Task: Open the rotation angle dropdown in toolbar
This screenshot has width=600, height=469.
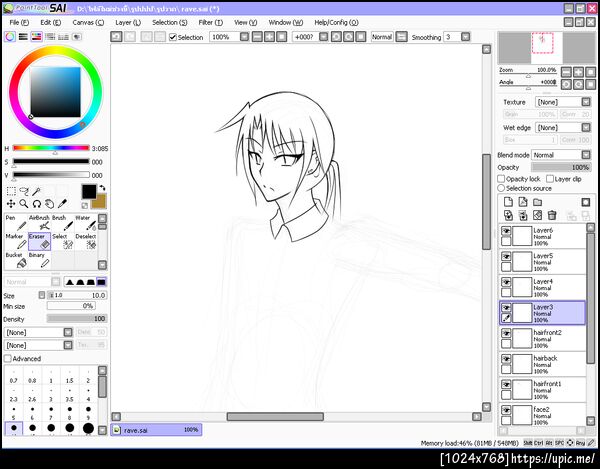Action: pos(323,37)
